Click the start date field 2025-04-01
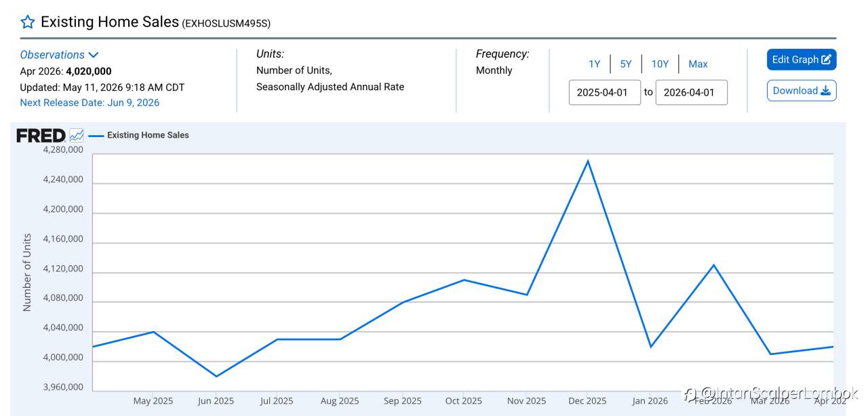Image resolution: width=868 pixels, height=416 pixels. pos(605,92)
